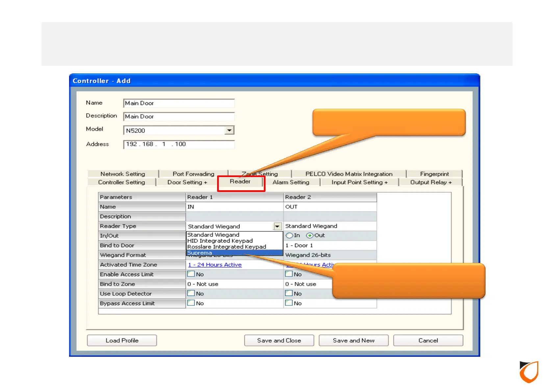Select the In radio button for Reader 2

tap(289, 235)
